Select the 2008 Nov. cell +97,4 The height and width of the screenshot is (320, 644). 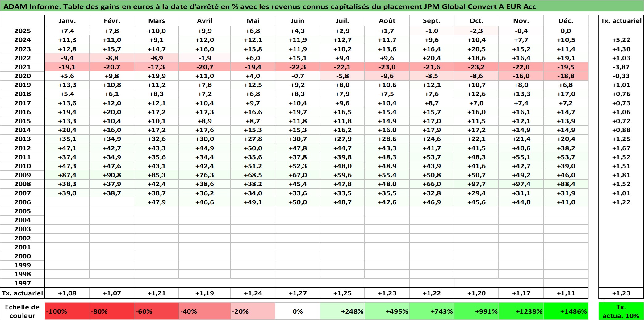tap(521, 184)
